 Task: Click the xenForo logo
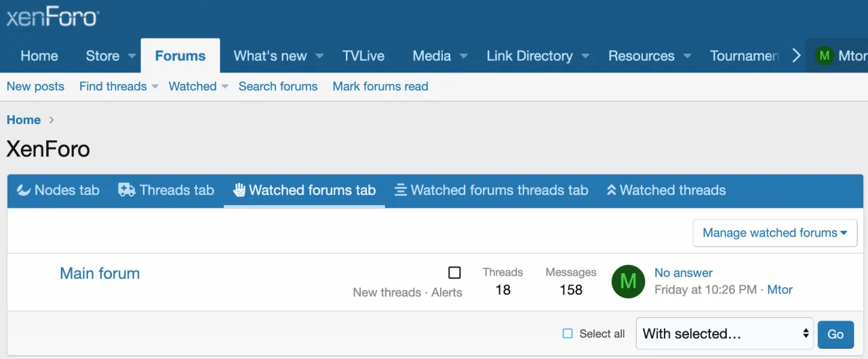pyautogui.click(x=53, y=16)
